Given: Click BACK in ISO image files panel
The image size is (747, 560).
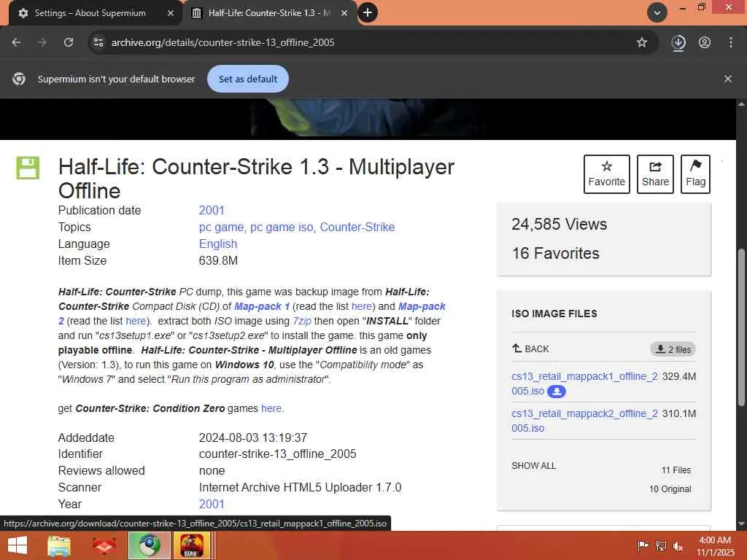Looking at the screenshot, I should 530,349.
